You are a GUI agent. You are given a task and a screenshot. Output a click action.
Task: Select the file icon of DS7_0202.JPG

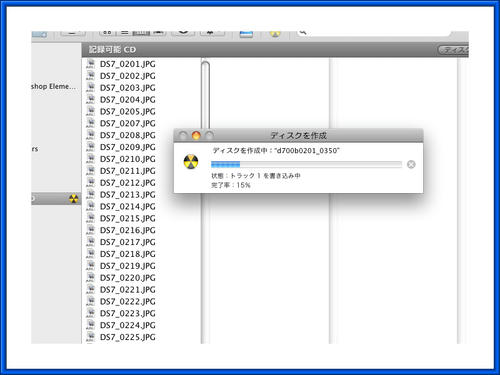(90, 76)
